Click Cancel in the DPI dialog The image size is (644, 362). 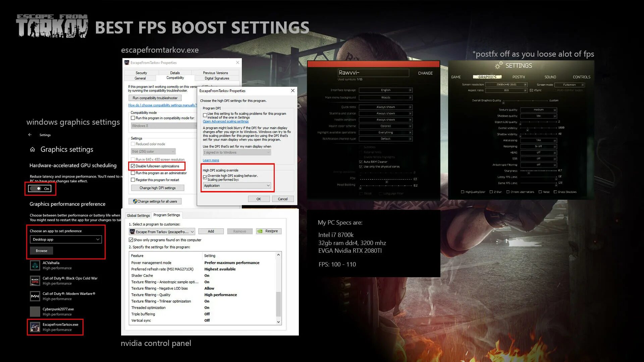point(283,199)
